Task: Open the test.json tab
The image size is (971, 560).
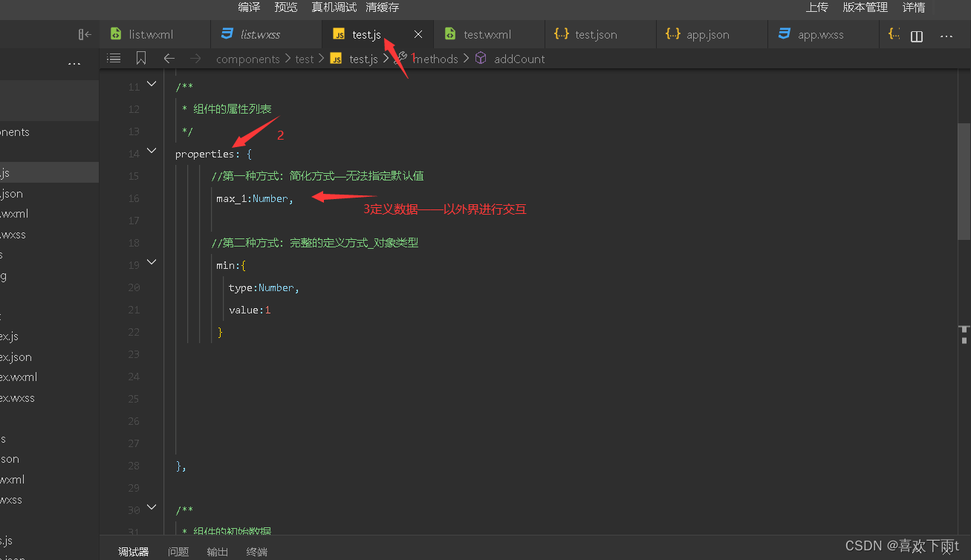Action: coord(600,34)
